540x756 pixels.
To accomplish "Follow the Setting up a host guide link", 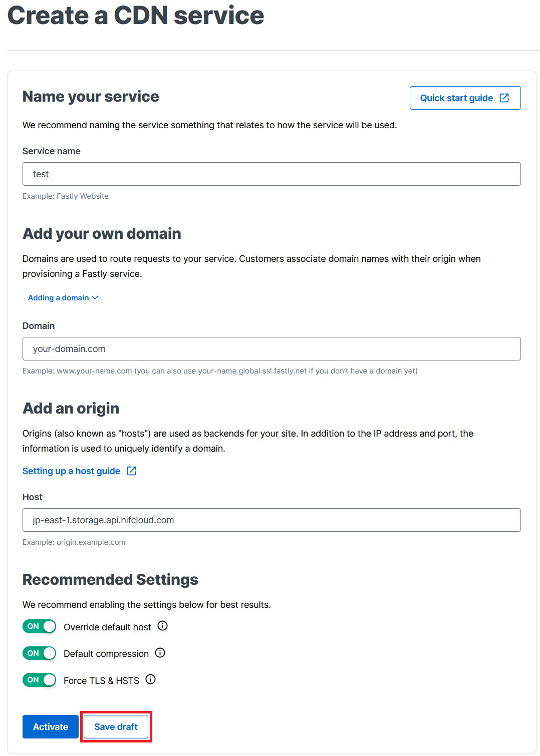I will 71,471.
